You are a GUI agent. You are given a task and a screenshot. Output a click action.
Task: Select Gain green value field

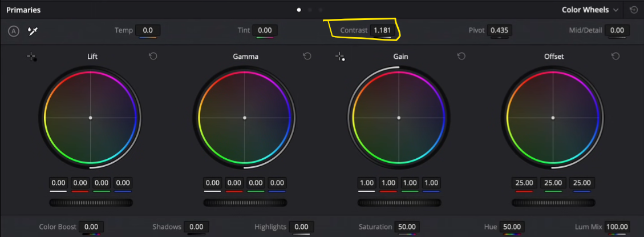[410, 183]
